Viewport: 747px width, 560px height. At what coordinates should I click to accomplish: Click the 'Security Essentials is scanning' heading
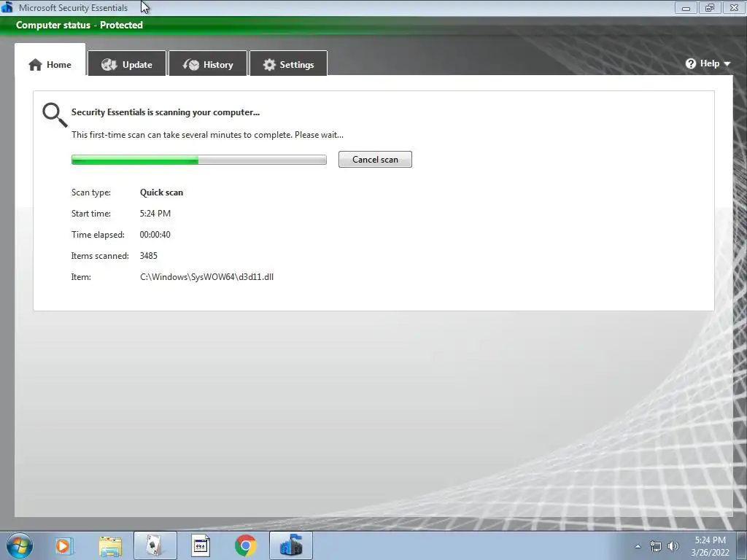(x=166, y=112)
